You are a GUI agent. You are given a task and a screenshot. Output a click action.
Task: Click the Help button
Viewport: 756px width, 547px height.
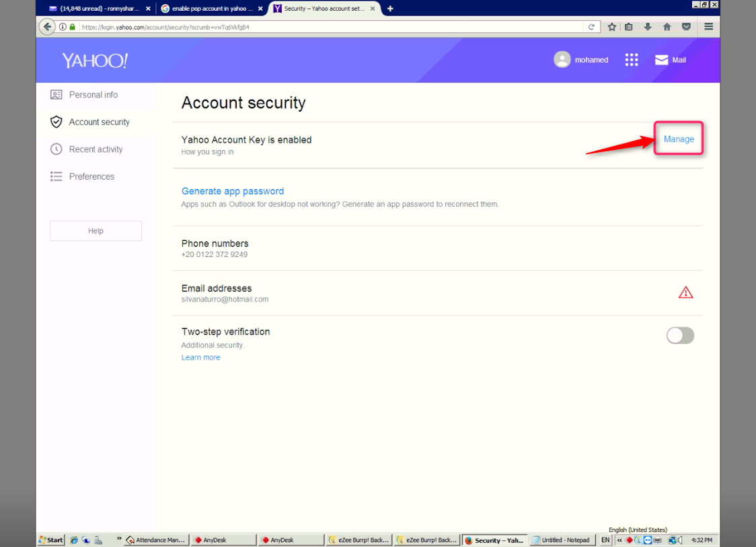[x=96, y=231]
